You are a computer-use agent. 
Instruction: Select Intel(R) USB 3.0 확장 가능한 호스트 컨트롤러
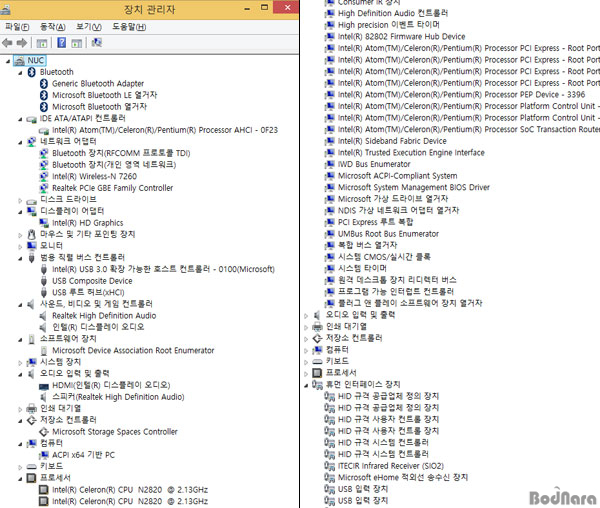click(x=163, y=269)
